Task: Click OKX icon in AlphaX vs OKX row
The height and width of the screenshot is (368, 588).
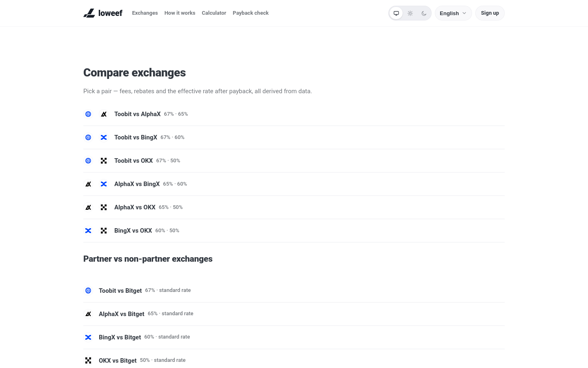Action: pos(104,207)
